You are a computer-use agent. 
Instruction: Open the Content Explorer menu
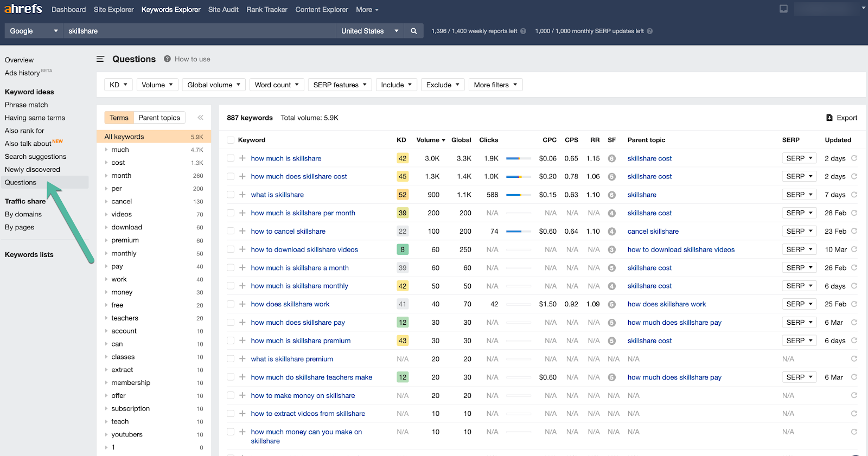click(x=322, y=9)
